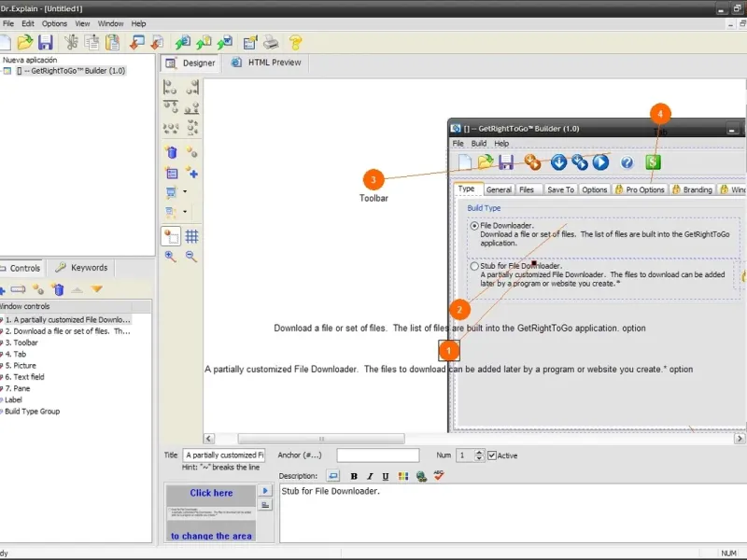This screenshot has width=747, height=560.
Task: Click inside the Title input field
Action: click(224, 455)
